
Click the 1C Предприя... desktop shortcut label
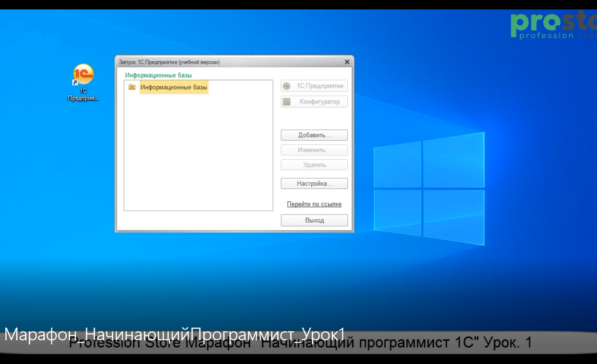83,95
